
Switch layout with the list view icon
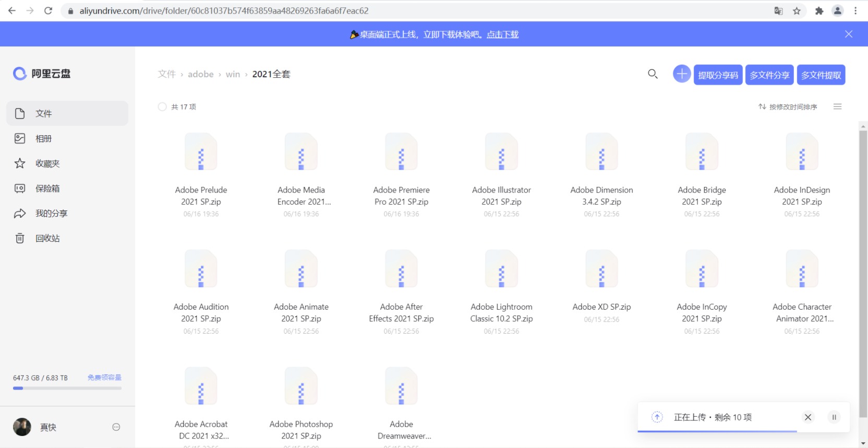838,107
